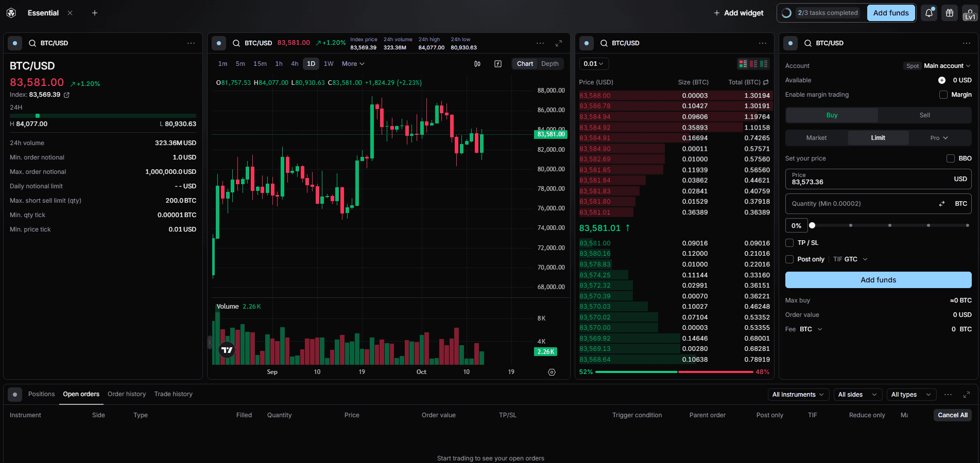Expand the chart widget to fullscreen
The height and width of the screenshot is (463, 980).
[559, 43]
